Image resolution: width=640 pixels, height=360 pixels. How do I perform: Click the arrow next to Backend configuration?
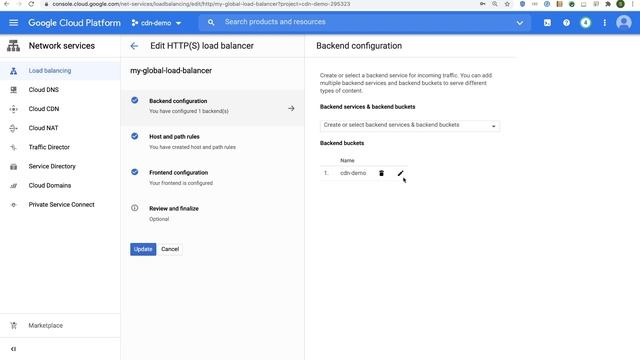coord(291,109)
